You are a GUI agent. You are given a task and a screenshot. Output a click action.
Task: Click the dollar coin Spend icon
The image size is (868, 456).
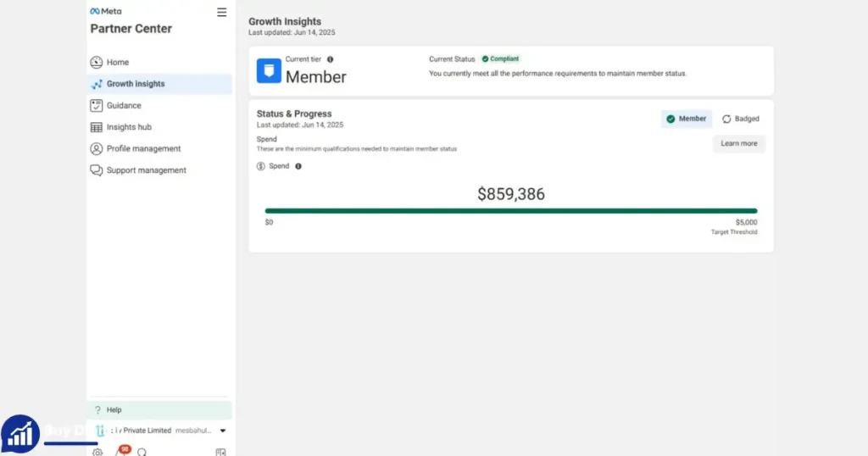coord(261,166)
